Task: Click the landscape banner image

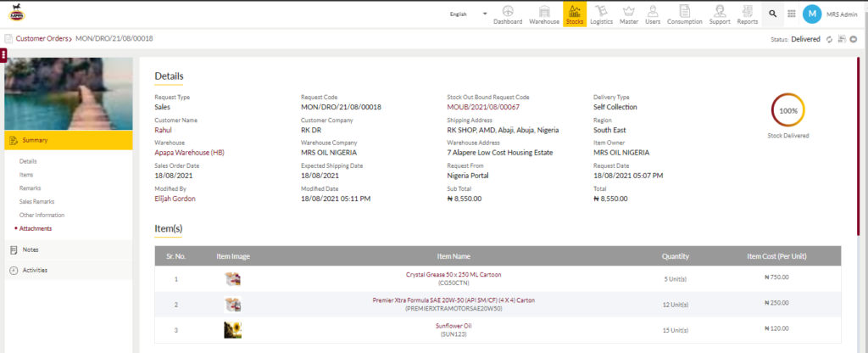Action: pyautogui.click(x=68, y=93)
